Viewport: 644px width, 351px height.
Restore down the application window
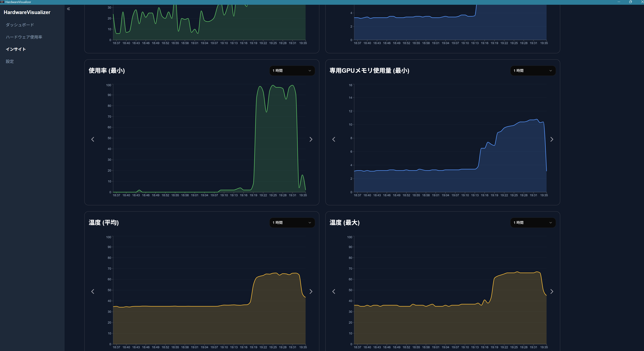(x=630, y=2)
